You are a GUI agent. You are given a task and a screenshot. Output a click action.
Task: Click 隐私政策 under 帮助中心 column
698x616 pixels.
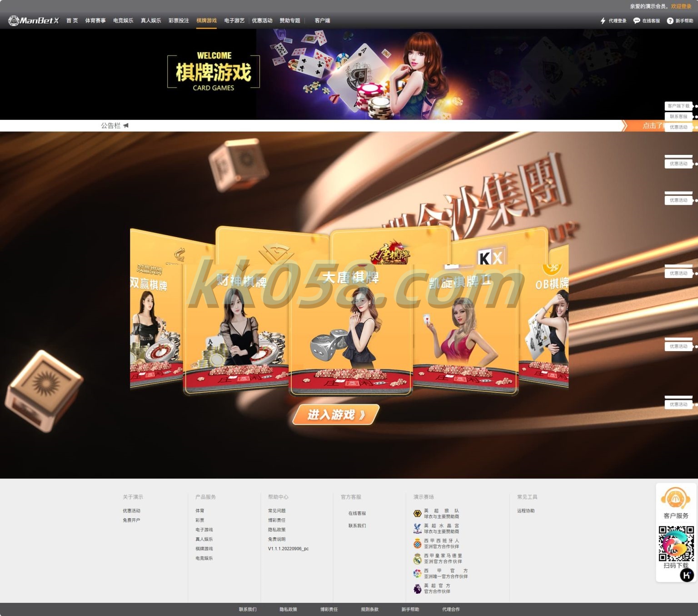coord(277,530)
